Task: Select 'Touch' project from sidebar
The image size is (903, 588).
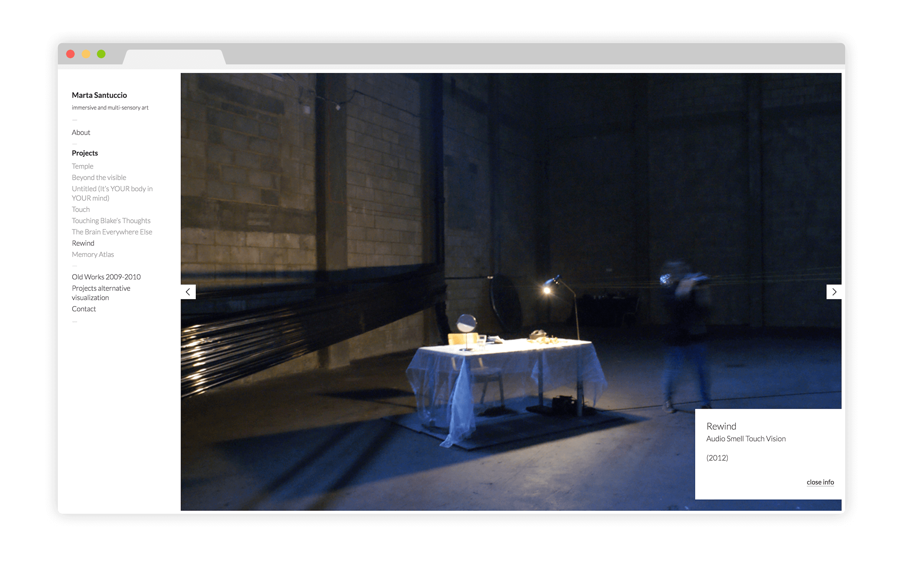Action: click(80, 209)
